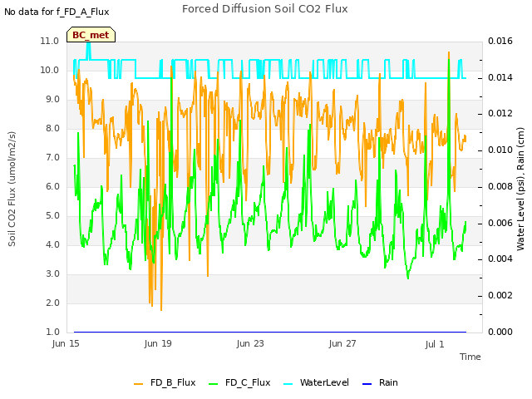Click the cyan WaterLevel legend swatch
This screenshot has width=532, height=399.
click(288, 384)
